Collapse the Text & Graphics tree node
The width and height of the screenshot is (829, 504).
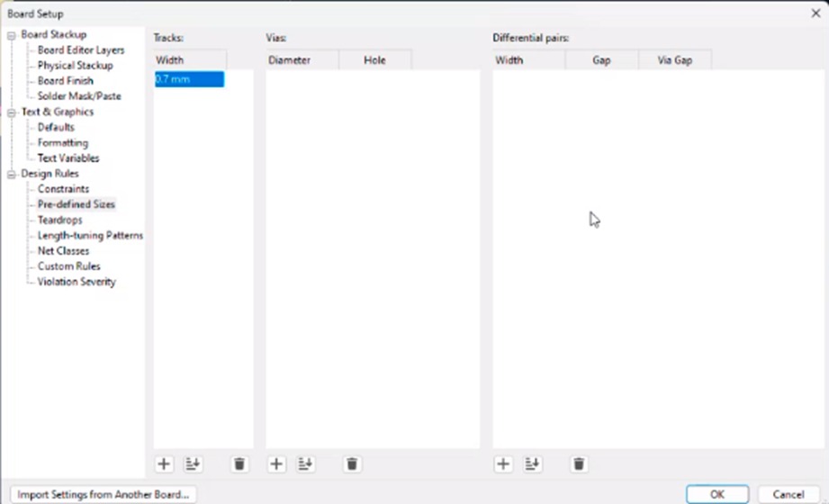11,112
